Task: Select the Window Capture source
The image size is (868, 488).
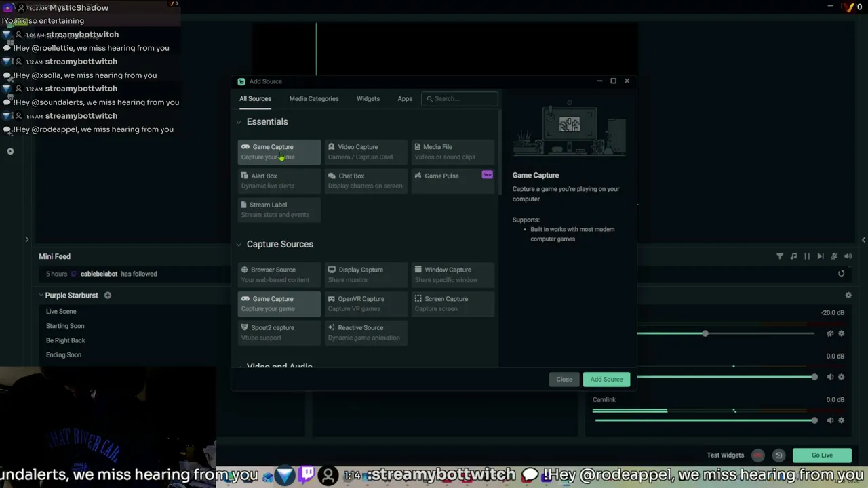Action: tap(452, 274)
